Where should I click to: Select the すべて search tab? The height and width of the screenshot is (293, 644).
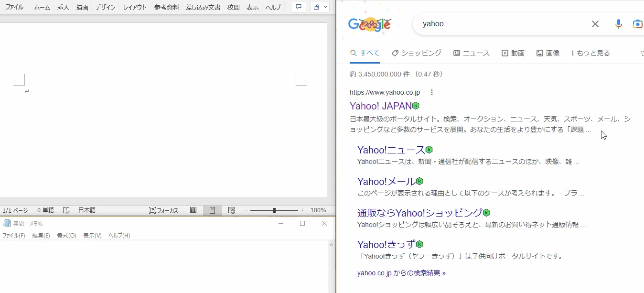pos(365,53)
